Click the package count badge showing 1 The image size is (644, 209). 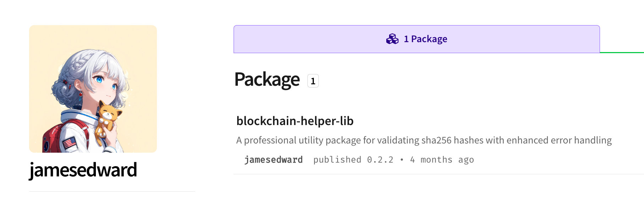[313, 81]
